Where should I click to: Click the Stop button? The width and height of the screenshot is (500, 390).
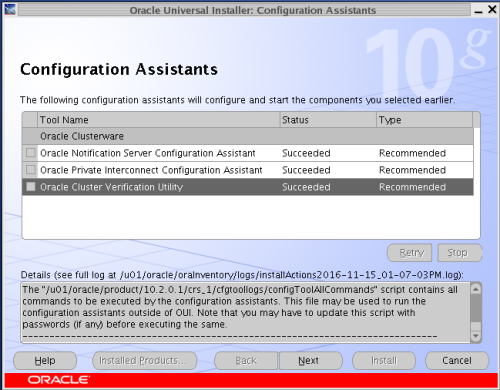click(x=460, y=253)
